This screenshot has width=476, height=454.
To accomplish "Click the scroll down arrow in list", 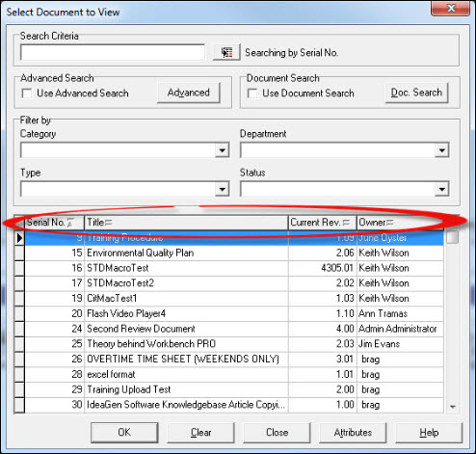I will 453,407.
